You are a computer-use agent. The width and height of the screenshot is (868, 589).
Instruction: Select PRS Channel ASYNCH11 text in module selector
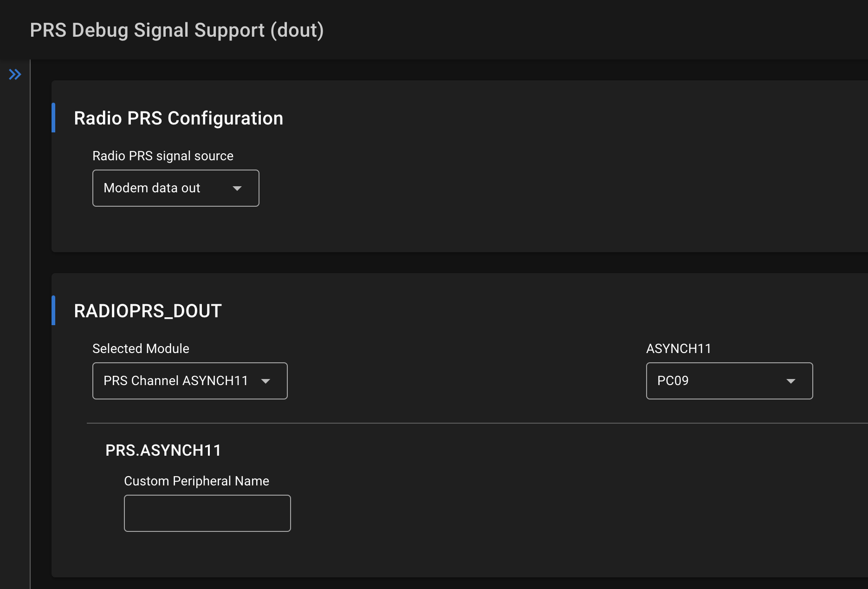(176, 380)
